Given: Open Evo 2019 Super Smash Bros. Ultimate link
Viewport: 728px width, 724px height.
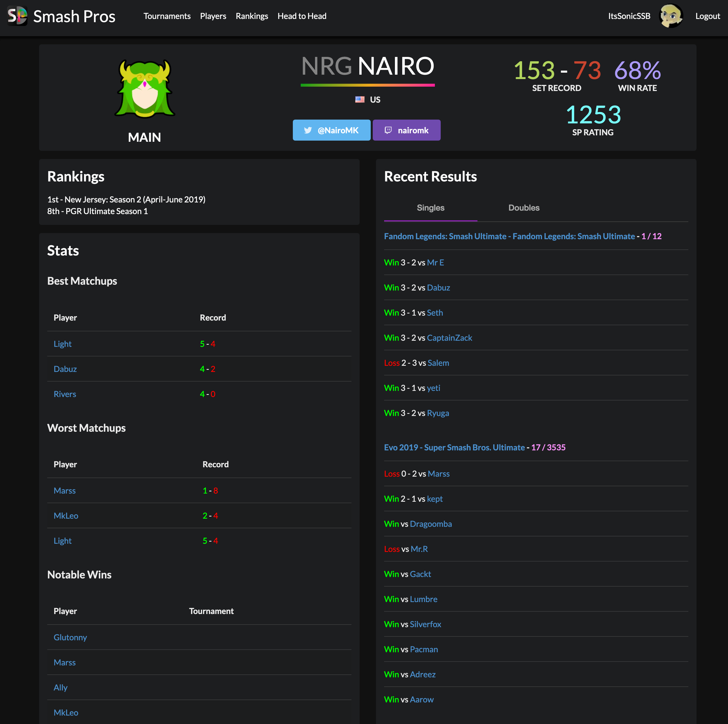Looking at the screenshot, I should point(454,447).
